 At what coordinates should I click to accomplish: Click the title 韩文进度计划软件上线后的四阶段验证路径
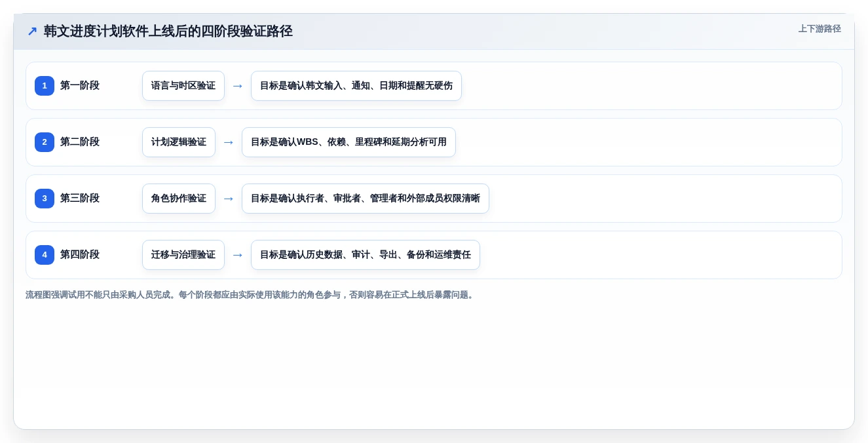(x=168, y=31)
